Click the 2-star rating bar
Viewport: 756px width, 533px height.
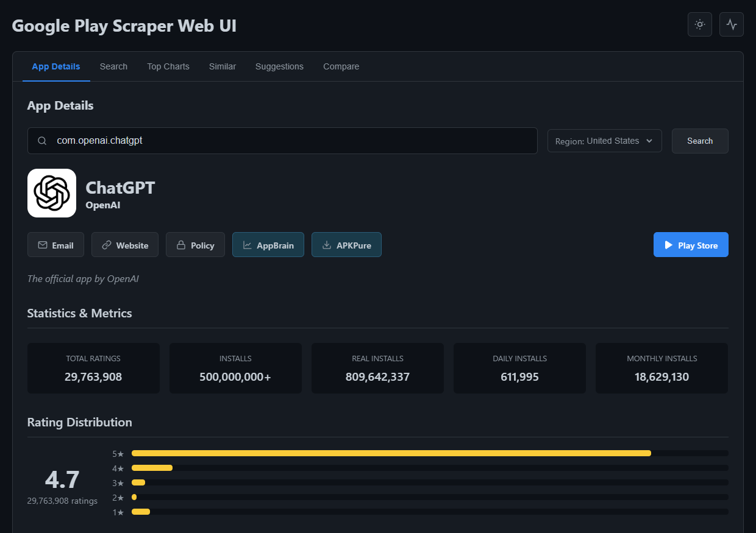coord(430,497)
